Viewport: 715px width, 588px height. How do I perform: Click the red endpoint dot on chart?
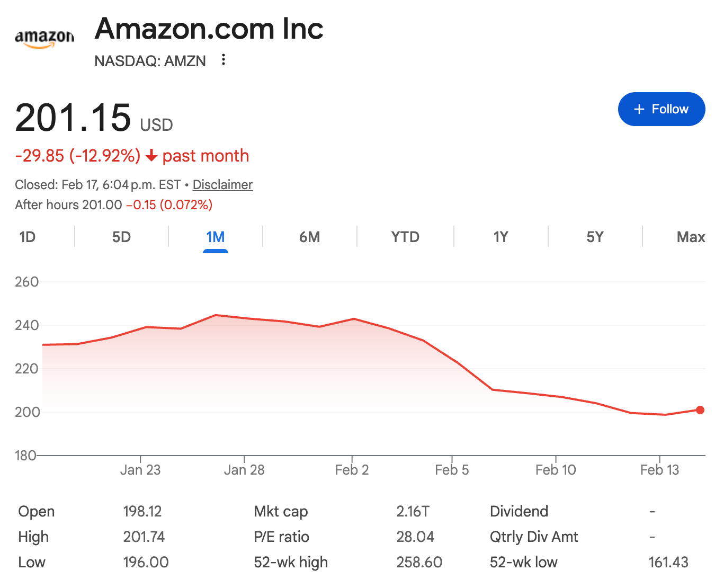tap(700, 410)
